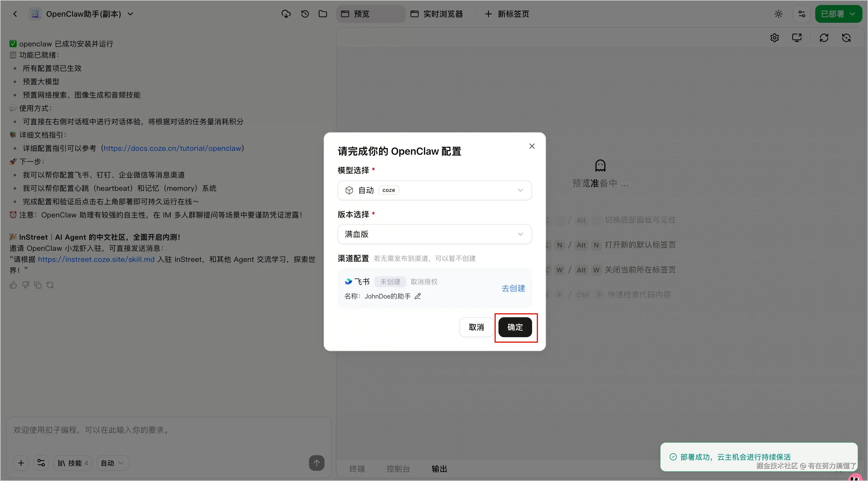Copy the assistant message

point(38,285)
